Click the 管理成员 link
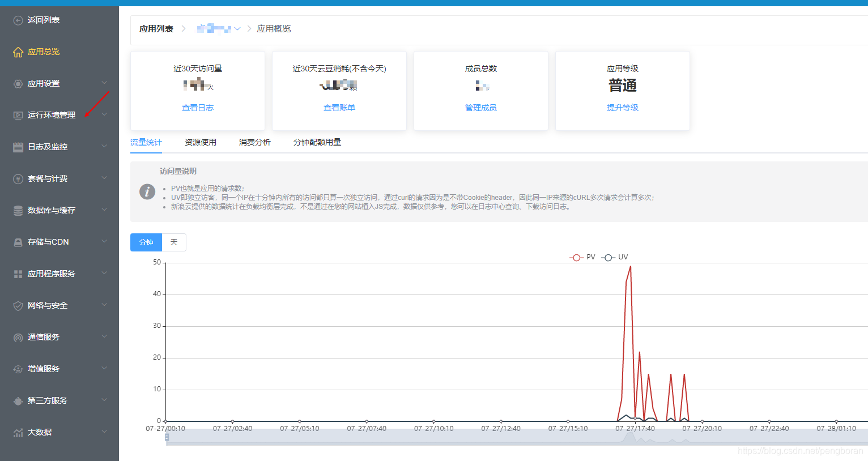868x461 pixels. click(481, 108)
